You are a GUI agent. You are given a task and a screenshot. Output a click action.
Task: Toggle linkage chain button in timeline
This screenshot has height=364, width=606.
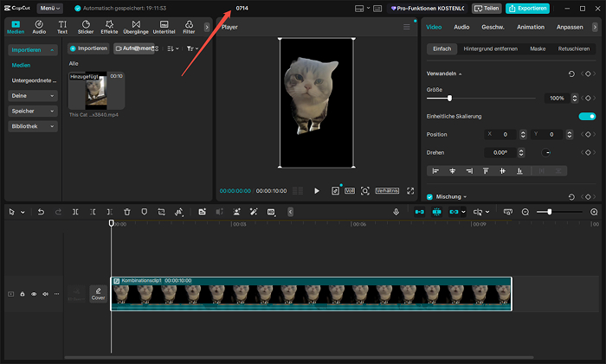tap(454, 212)
